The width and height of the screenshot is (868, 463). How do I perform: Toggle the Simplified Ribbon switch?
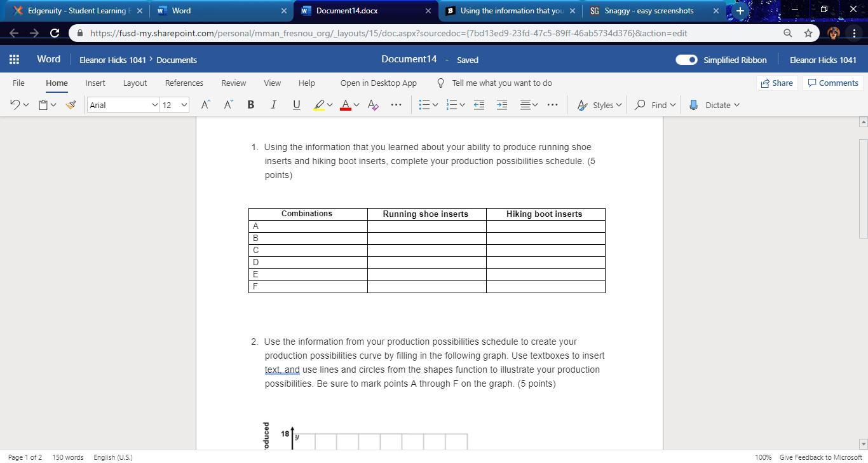686,60
